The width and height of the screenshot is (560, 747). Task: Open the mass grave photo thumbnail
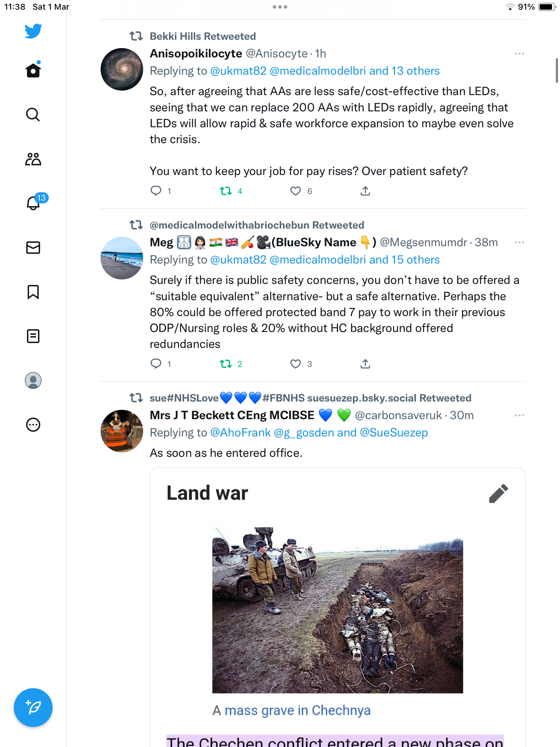(337, 610)
